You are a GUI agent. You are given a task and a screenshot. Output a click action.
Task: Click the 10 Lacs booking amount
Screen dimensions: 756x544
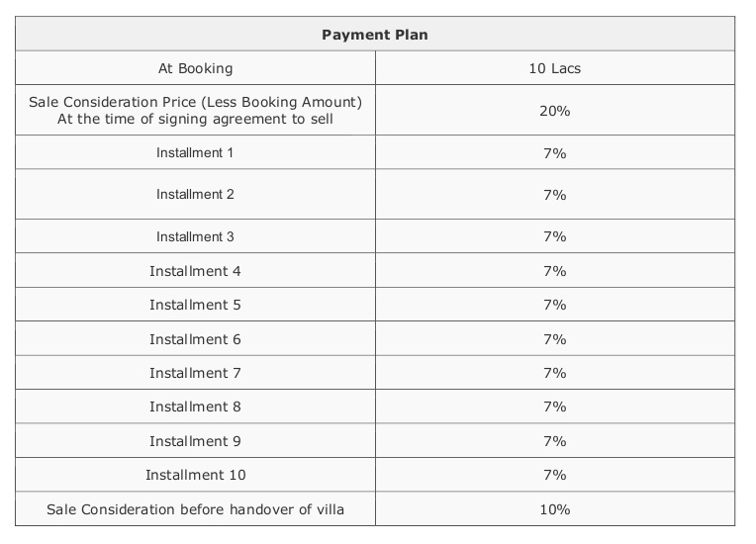point(554,68)
